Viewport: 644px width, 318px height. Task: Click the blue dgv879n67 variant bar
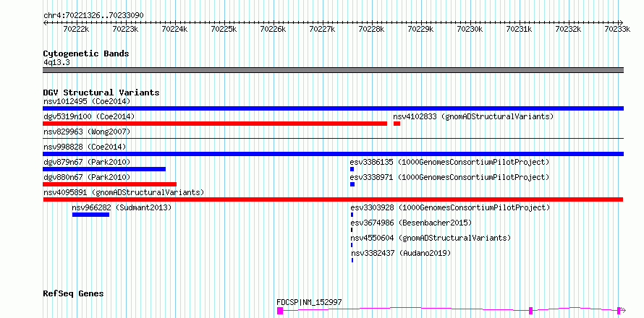pyautogui.click(x=104, y=169)
